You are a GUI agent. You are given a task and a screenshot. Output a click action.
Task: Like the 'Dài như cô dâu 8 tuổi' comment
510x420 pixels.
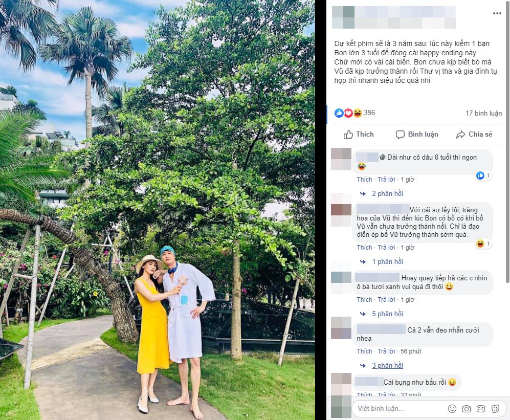point(364,179)
